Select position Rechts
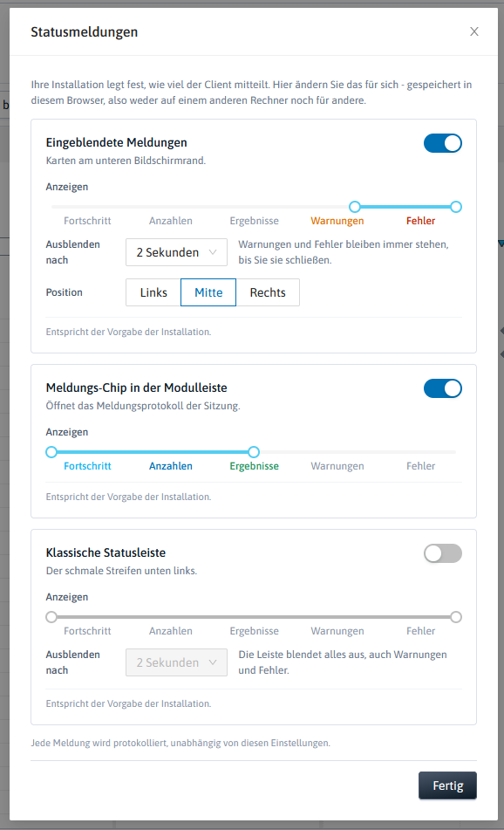Viewport: 504px width, 830px height. coord(268,292)
